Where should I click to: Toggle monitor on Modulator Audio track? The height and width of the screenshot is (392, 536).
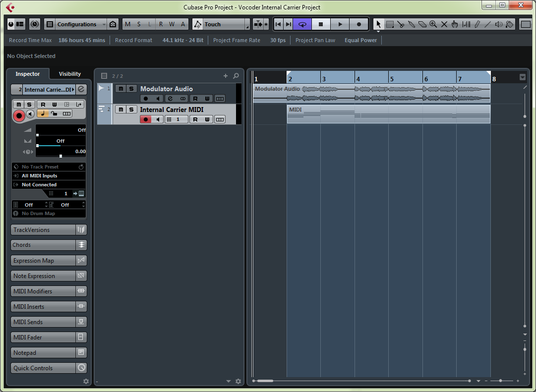click(158, 99)
